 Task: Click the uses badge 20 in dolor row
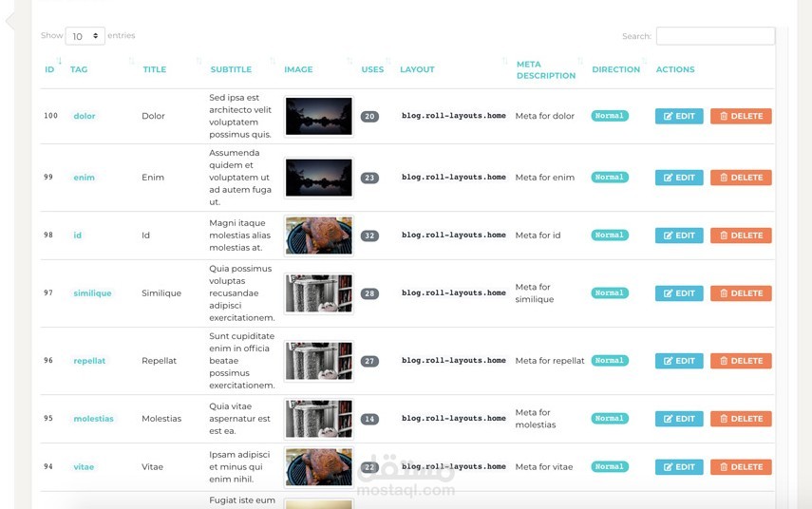coord(369,117)
